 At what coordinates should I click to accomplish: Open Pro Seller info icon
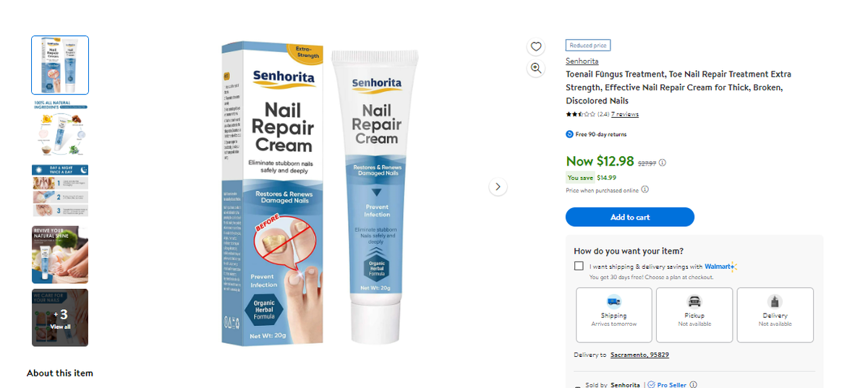pos(694,385)
